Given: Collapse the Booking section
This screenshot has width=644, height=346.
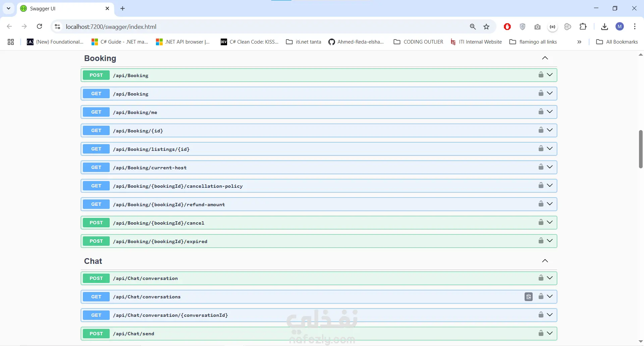Looking at the screenshot, I should 545,58.
